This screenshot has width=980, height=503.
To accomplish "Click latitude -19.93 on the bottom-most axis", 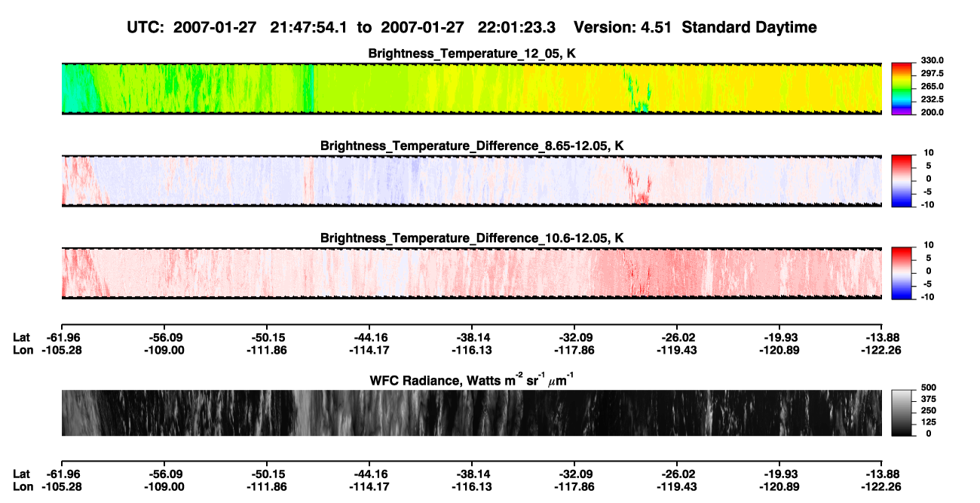I will coord(779,474).
